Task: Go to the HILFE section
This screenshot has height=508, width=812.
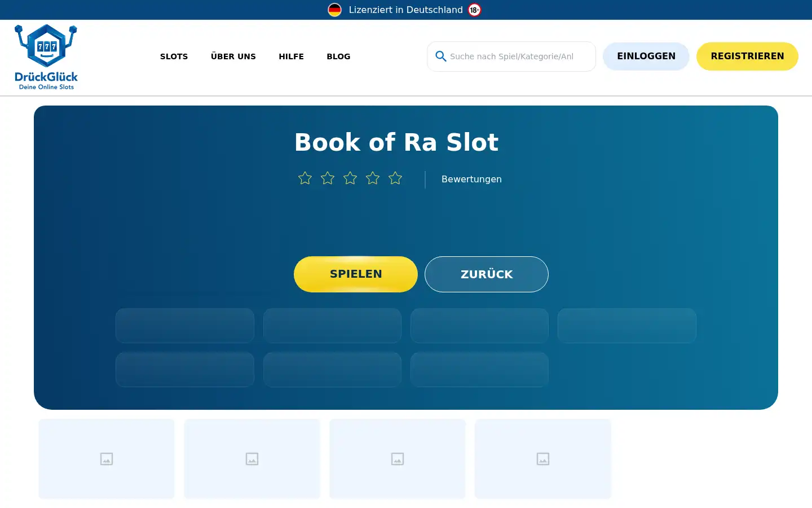Action: pos(291,56)
